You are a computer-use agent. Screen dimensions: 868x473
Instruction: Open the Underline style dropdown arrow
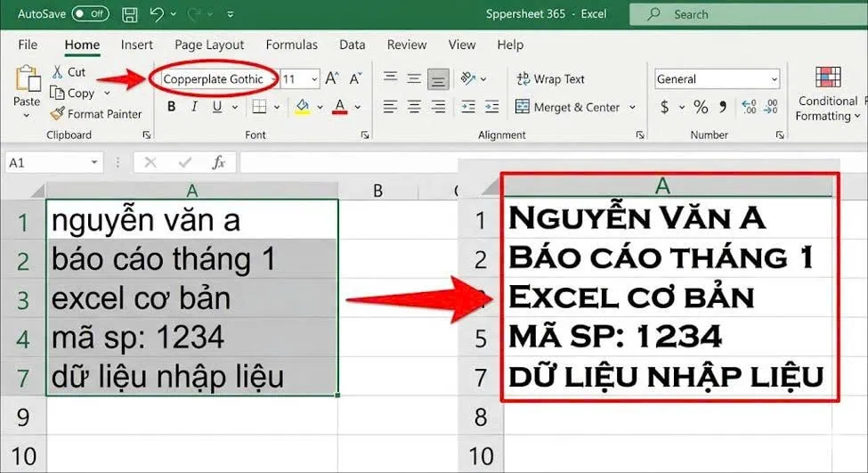pos(235,107)
